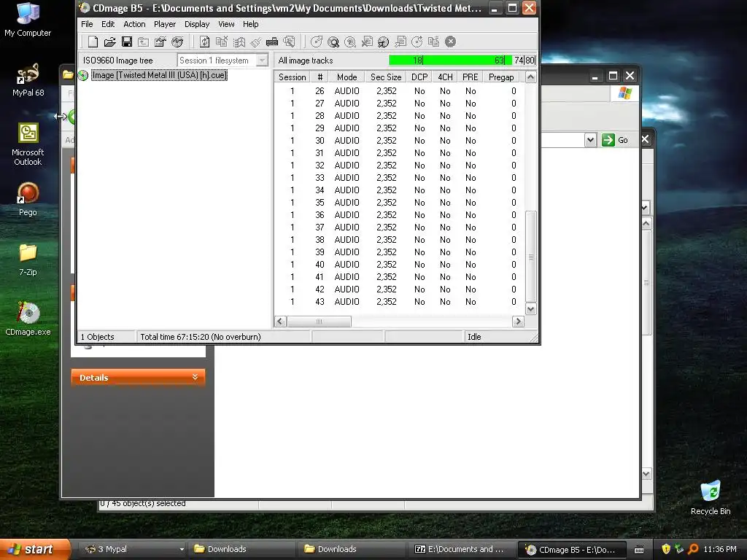Click the Pregap column header
This screenshot has height=560, width=747.
pyautogui.click(x=501, y=77)
